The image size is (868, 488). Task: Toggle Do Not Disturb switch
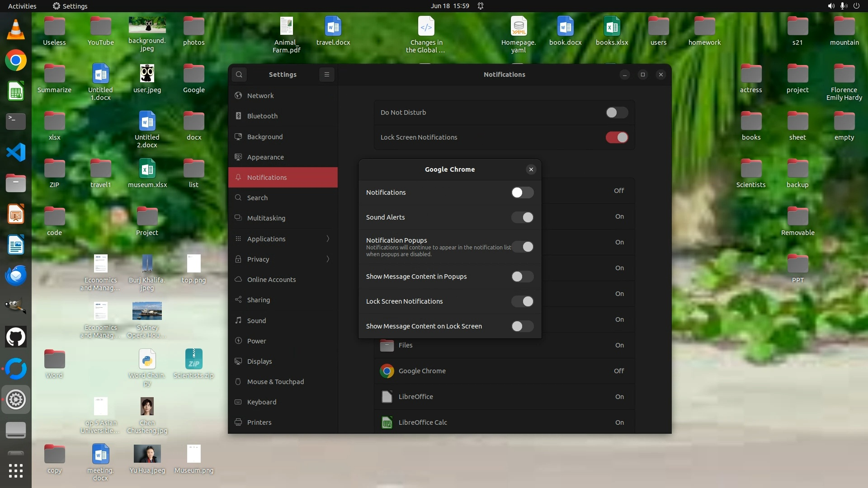tap(617, 113)
